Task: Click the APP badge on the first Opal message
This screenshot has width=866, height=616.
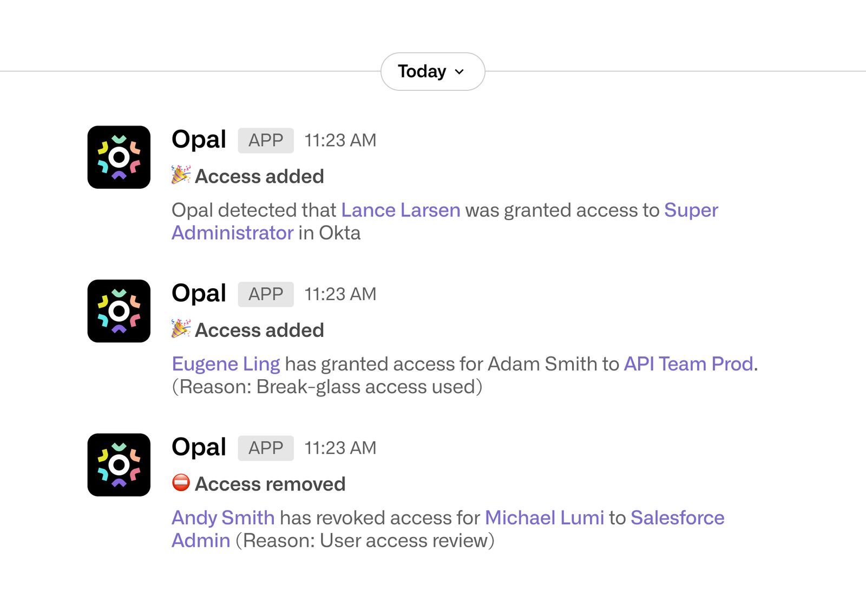Action: (265, 140)
